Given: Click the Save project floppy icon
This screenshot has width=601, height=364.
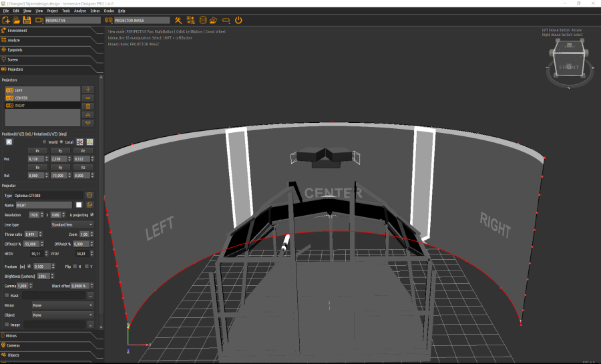Looking at the screenshot, I should point(27,21).
